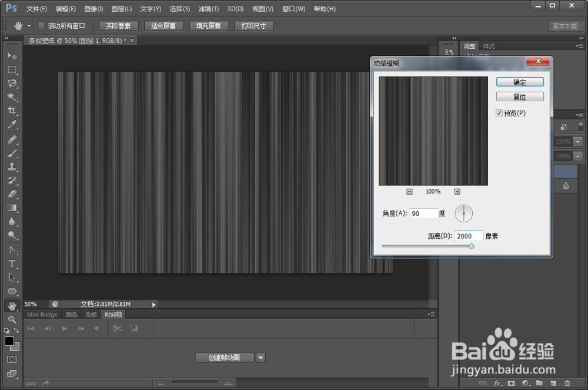Switch to the 样式 tab

coord(489,46)
